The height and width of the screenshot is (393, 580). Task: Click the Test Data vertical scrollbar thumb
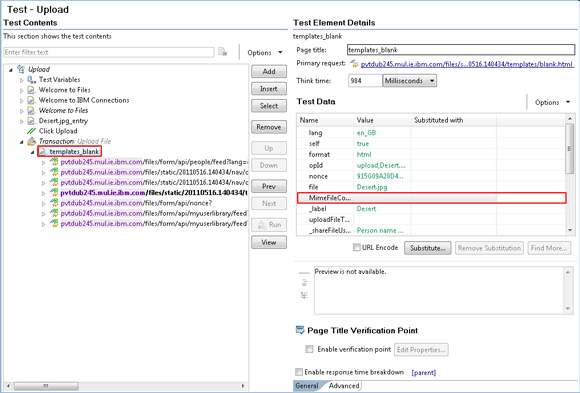click(x=570, y=148)
